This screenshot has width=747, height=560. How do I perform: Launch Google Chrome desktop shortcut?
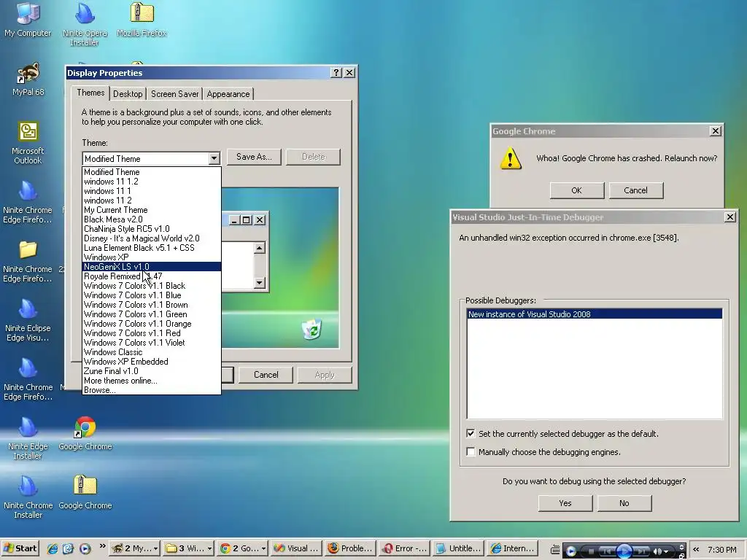pos(85,433)
